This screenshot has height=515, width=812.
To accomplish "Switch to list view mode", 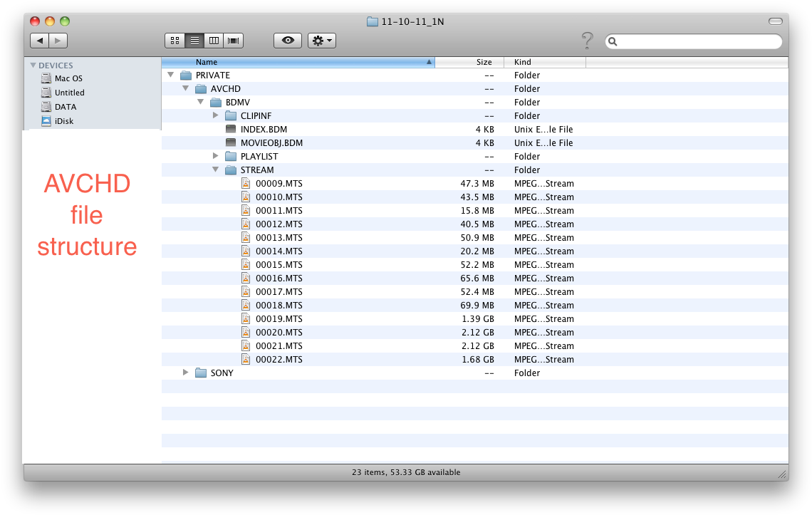I will click(194, 41).
